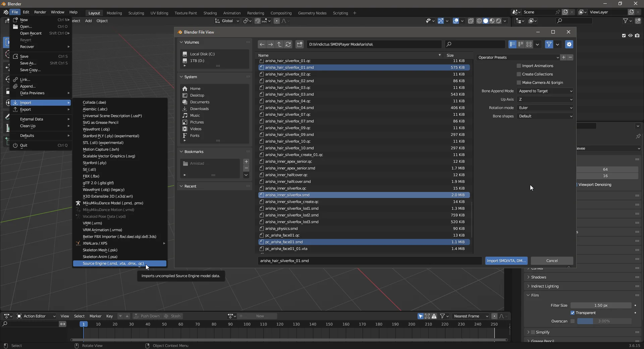Screen dimensions: 644x349
Task: Open the Export submenu
Action: pos(41,109)
